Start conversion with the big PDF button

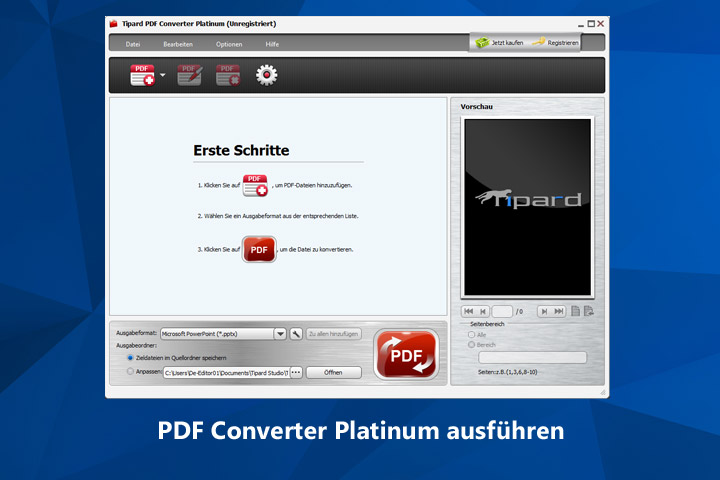[x=406, y=355]
